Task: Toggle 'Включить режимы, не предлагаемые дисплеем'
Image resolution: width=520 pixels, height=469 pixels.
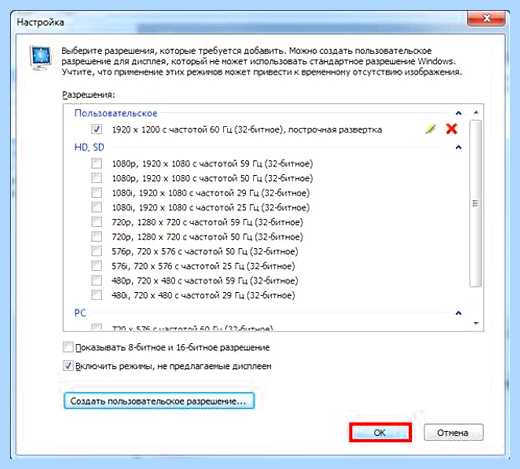Action: tap(68, 366)
